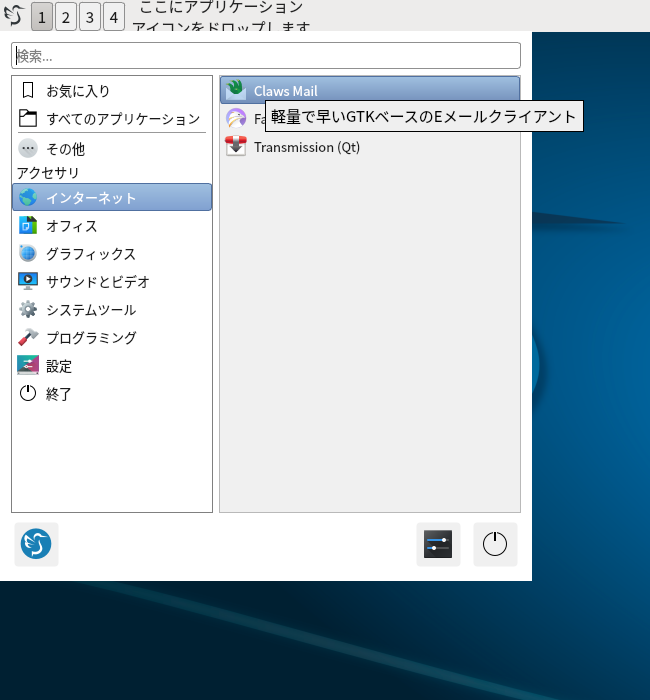Switch to desktop 1 in the pager
Viewport: 650px width, 700px height.
click(x=42, y=17)
